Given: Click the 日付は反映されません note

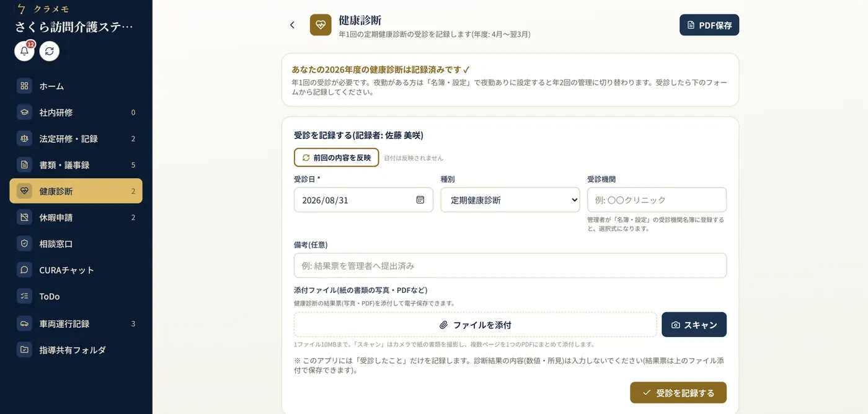Looking at the screenshot, I should click(414, 158).
